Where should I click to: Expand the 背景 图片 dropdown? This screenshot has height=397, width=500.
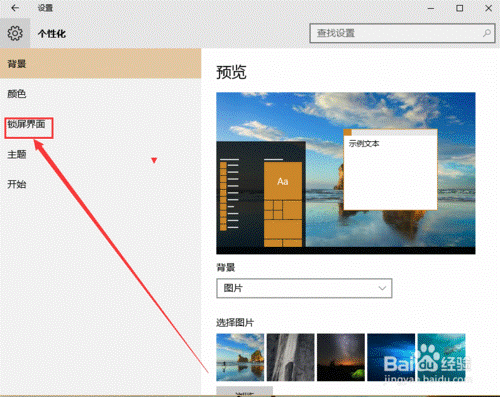click(304, 288)
